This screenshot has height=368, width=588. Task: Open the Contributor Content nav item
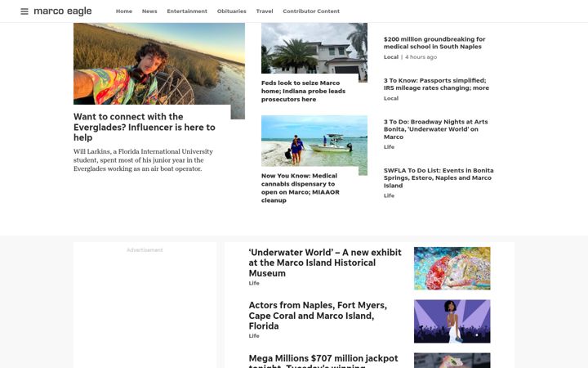pyautogui.click(x=311, y=11)
